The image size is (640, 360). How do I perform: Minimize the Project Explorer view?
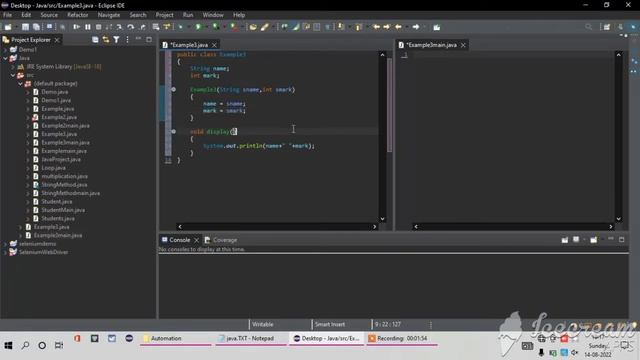[x=138, y=39]
